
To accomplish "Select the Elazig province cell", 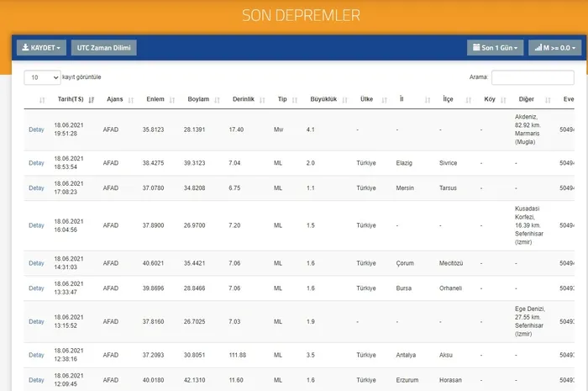I will pos(404,163).
